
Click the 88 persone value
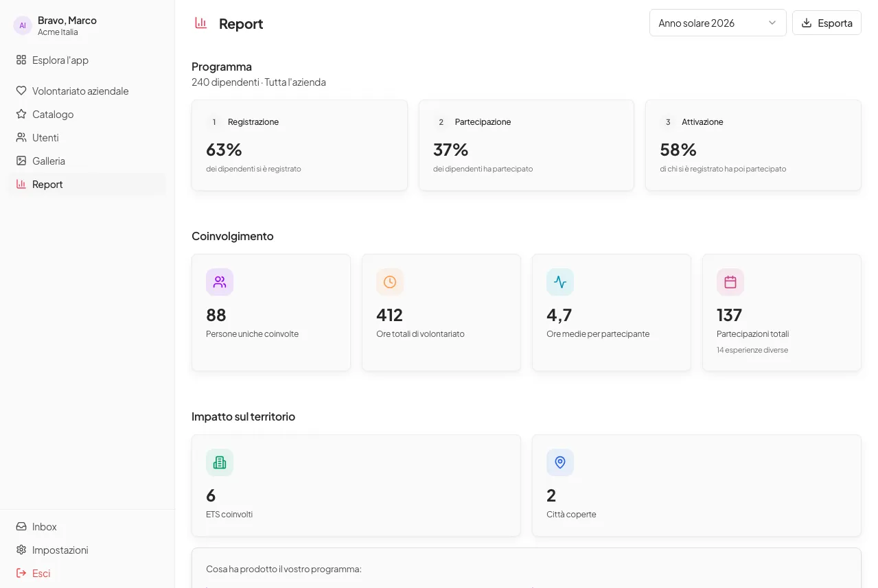(216, 315)
